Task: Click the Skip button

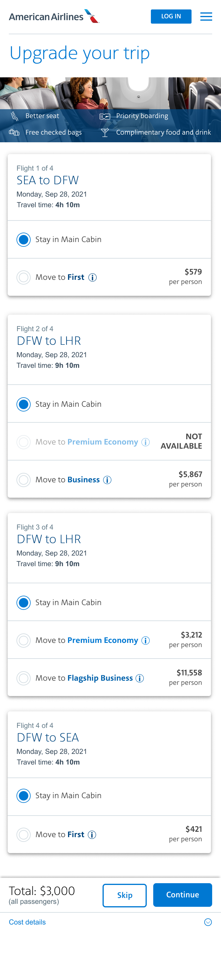Action: (x=125, y=895)
